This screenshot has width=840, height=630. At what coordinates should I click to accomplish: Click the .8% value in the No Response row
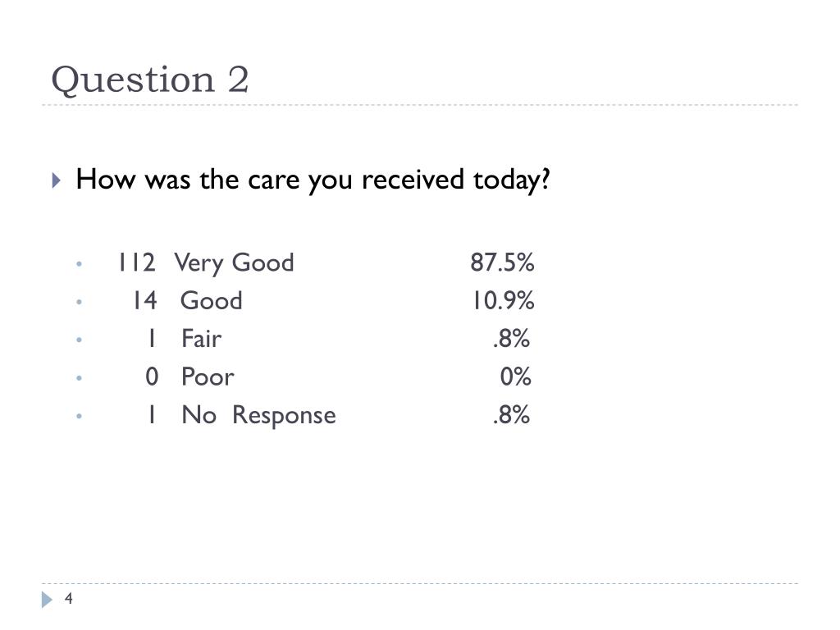point(512,414)
